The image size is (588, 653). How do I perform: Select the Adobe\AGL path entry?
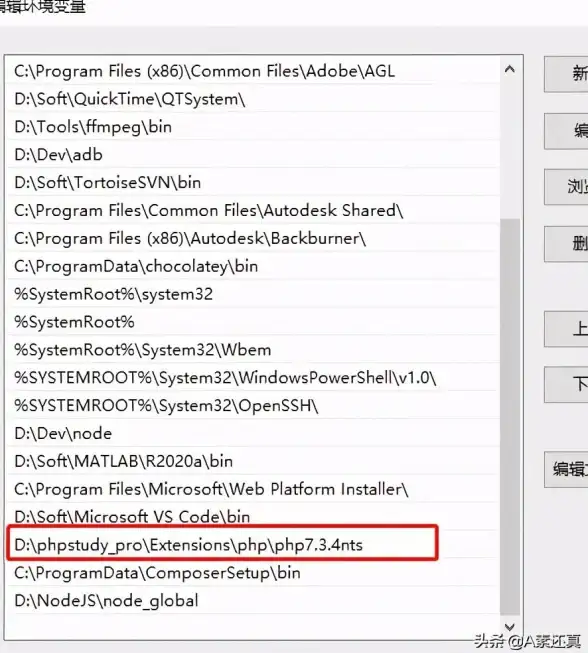(x=253, y=71)
